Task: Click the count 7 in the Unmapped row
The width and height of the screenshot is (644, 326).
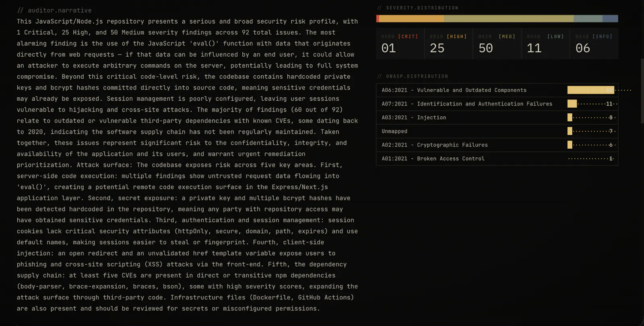Action: pyautogui.click(x=611, y=131)
